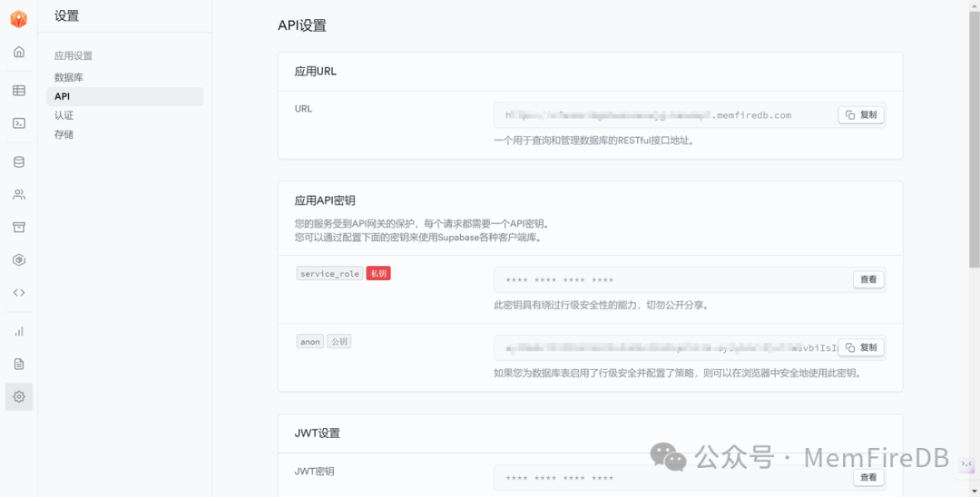Click the anon tag
This screenshot has height=497, width=980.
click(x=310, y=342)
